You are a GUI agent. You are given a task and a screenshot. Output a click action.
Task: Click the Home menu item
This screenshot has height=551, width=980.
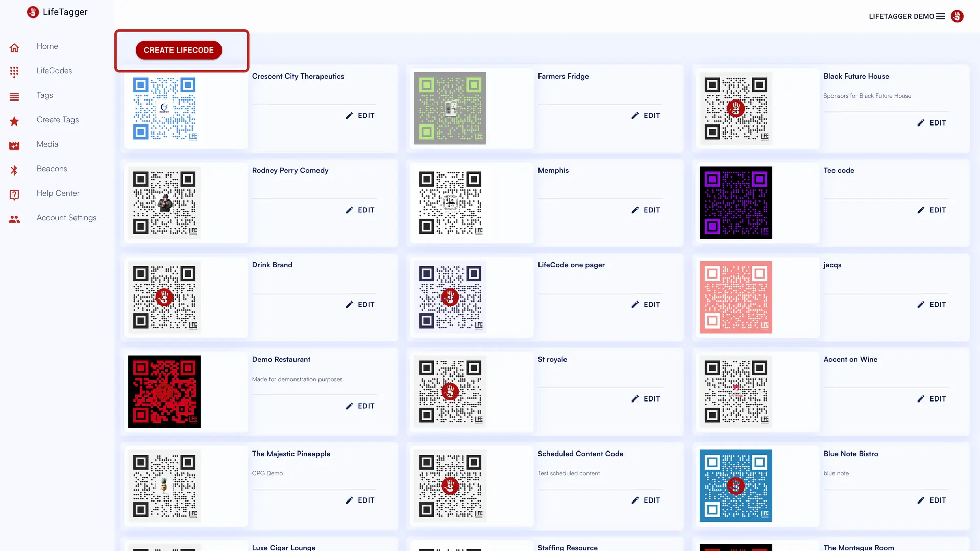point(47,46)
